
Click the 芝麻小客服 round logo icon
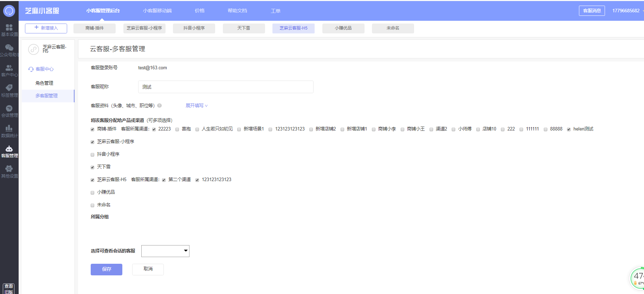click(x=9, y=11)
